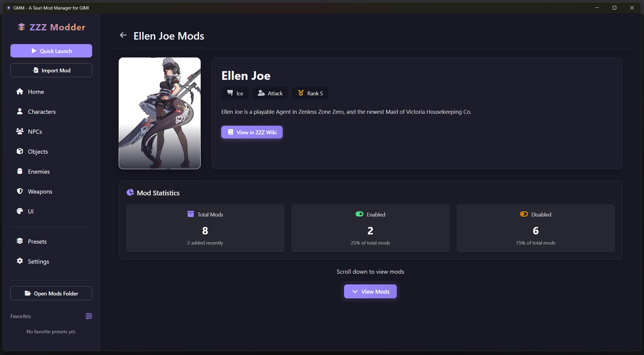
Task: Click the Favorites filter icon
Action: (89, 316)
